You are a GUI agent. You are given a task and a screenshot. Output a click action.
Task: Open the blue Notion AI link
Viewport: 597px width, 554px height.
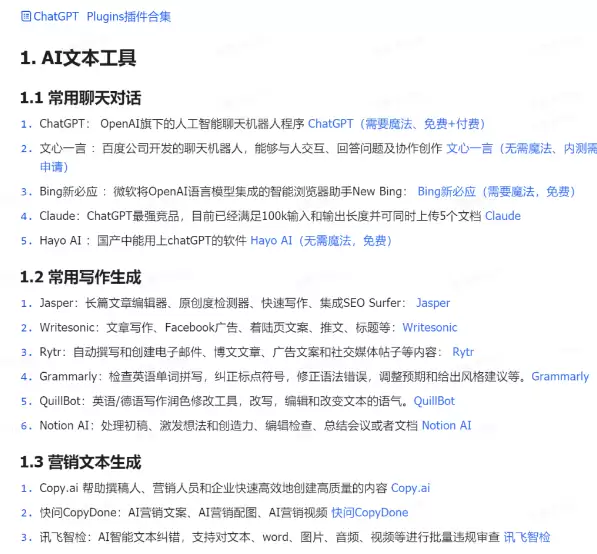(447, 425)
